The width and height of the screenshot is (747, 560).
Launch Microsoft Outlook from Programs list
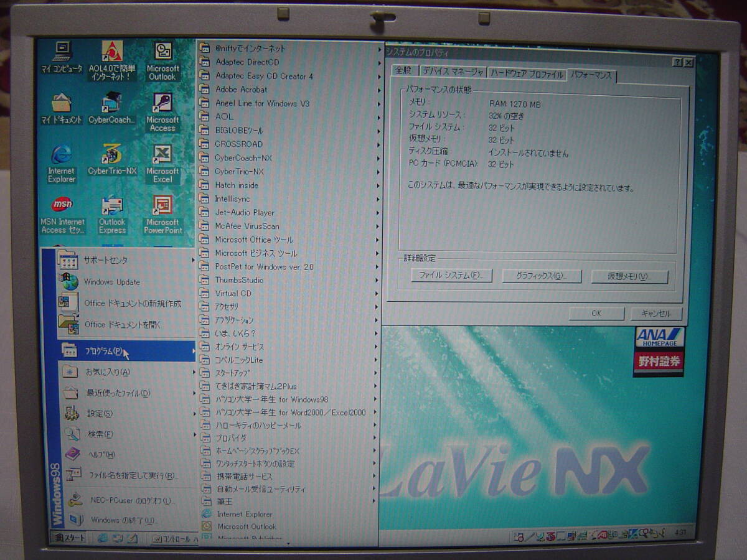coord(289,526)
